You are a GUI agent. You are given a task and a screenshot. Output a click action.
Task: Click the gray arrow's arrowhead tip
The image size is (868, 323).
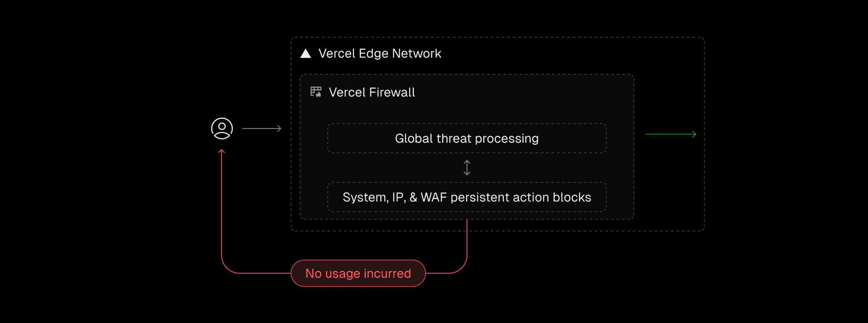(x=280, y=128)
